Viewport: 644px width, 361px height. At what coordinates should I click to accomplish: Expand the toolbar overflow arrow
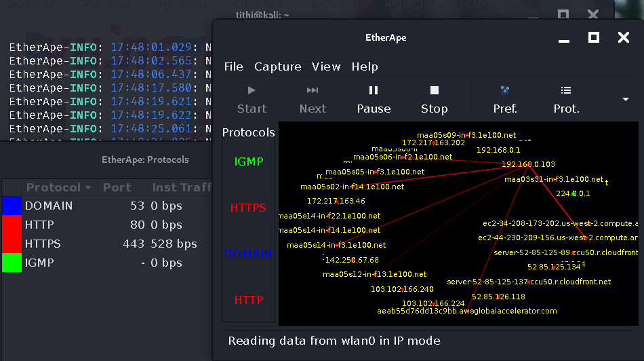(x=626, y=99)
